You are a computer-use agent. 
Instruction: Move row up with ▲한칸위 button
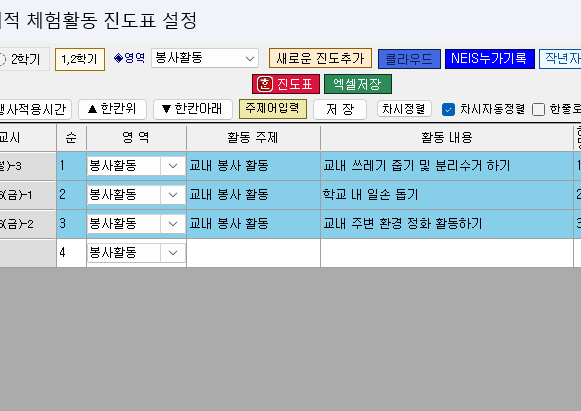click(113, 109)
